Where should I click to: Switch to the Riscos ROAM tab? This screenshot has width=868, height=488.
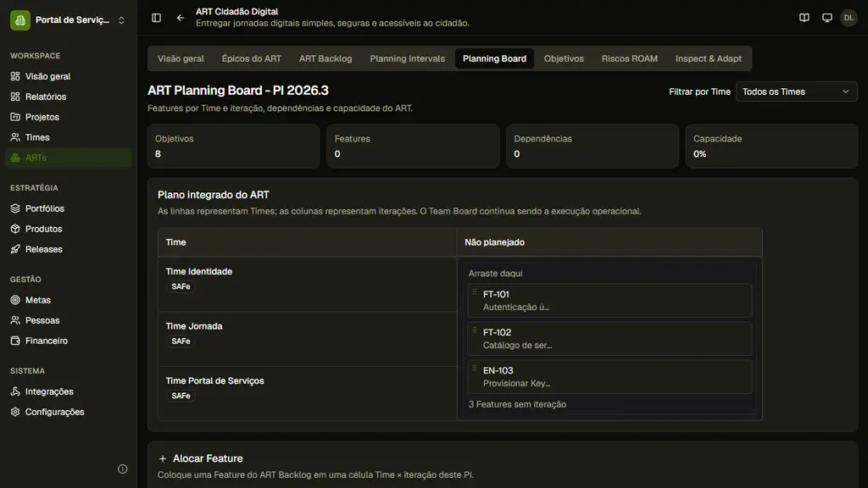tap(630, 58)
